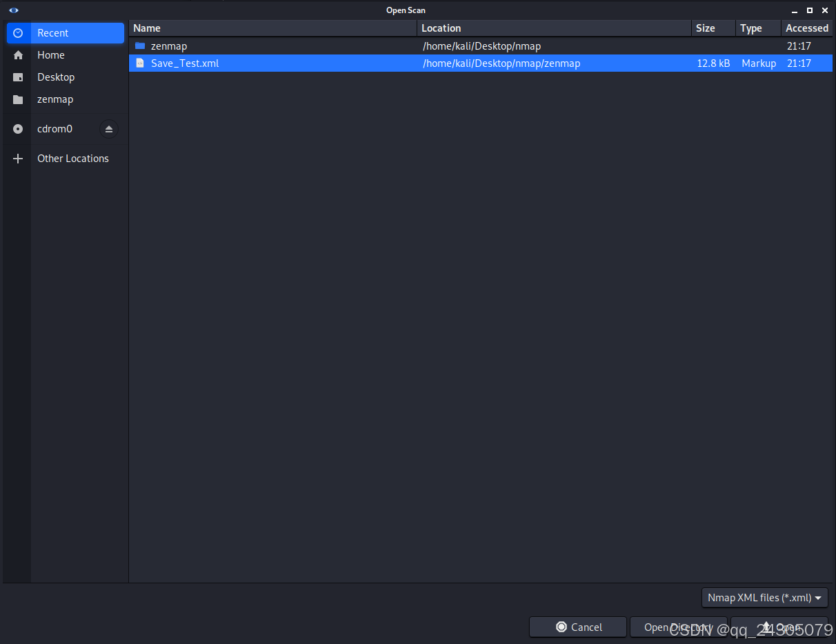This screenshot has height=644, width=836.
Task: Select Save_Test.xml file name
Action: pos(185,63)
